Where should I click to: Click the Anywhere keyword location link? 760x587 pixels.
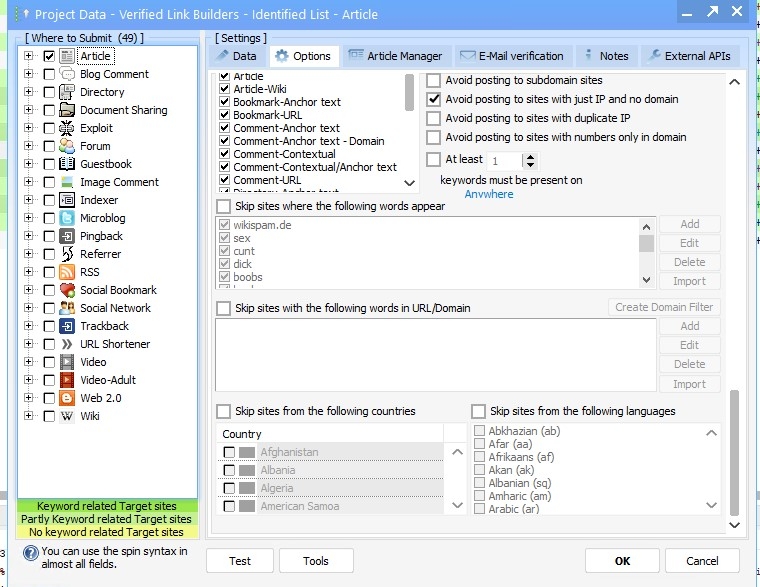[x=489, y=194]
